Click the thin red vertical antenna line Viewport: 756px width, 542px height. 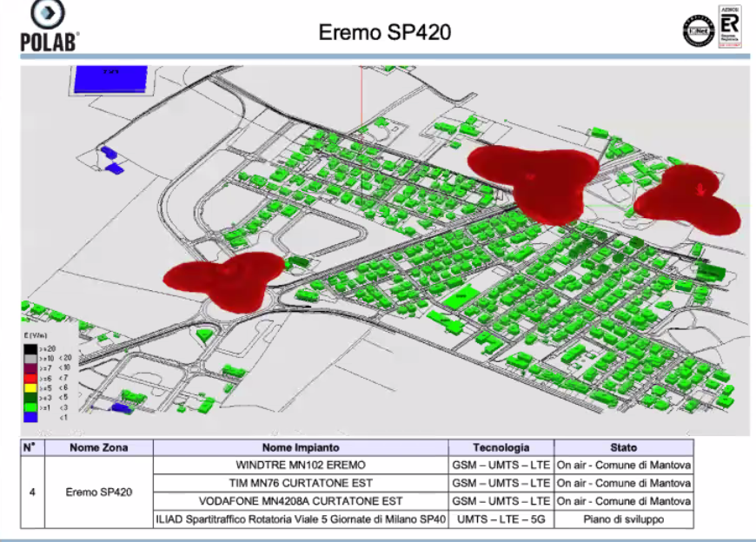[x=358, y=100]
